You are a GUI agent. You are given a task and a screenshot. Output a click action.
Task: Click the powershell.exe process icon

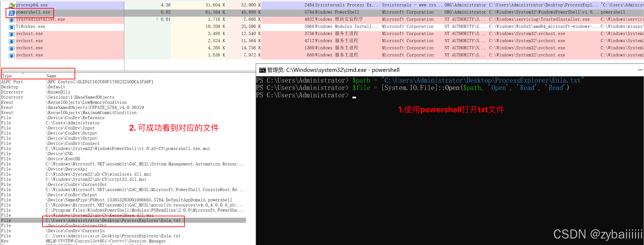(12, 13)
